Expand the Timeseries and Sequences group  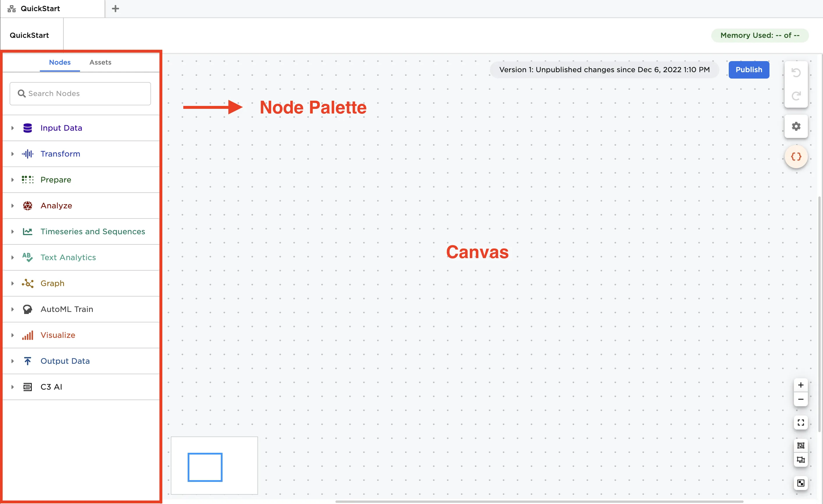tap(12, 231)
